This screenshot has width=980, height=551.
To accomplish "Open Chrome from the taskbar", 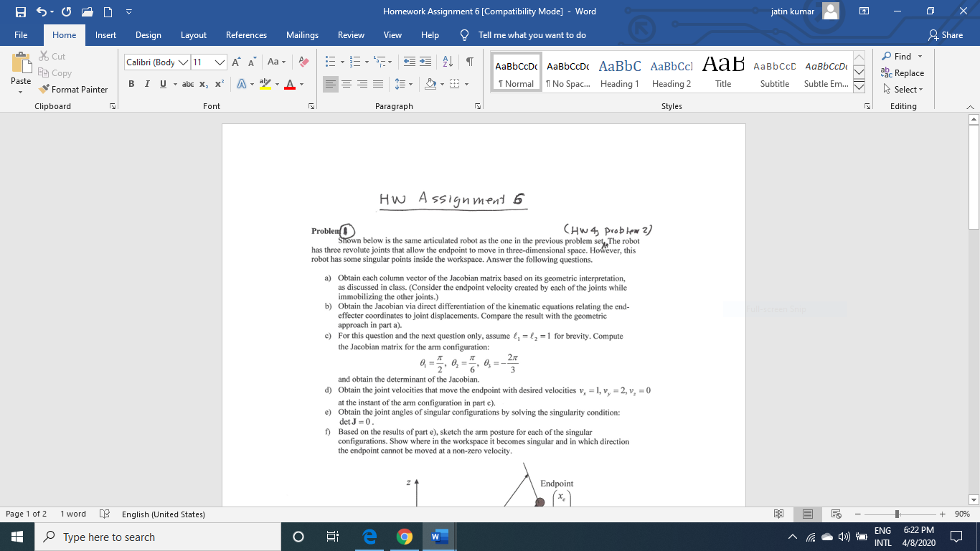I will [x=405, y=536].
